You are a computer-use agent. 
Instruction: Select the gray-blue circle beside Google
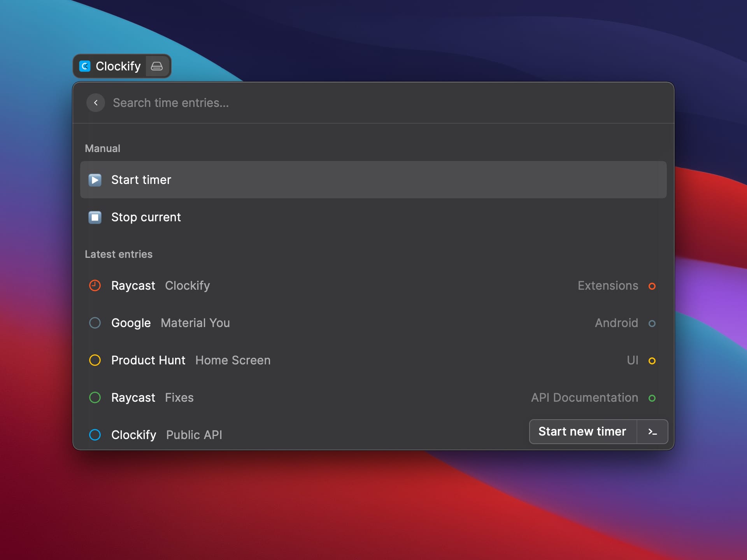(x=95, y=323)
